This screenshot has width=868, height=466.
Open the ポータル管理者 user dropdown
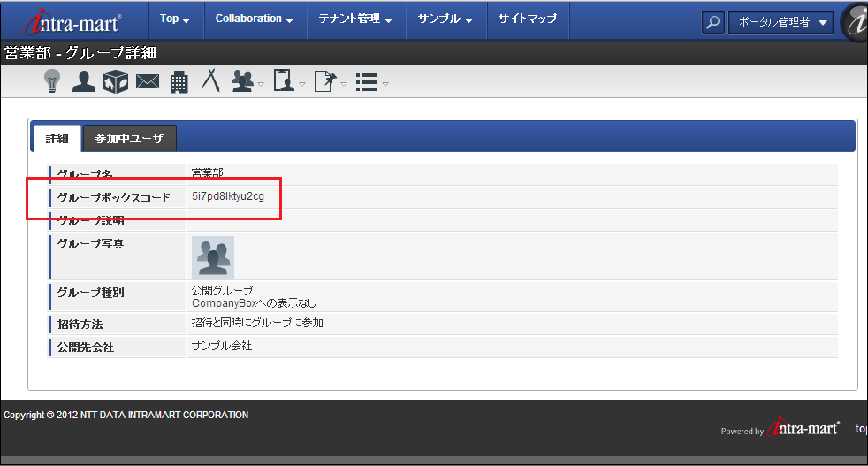(x=780, y=22)
